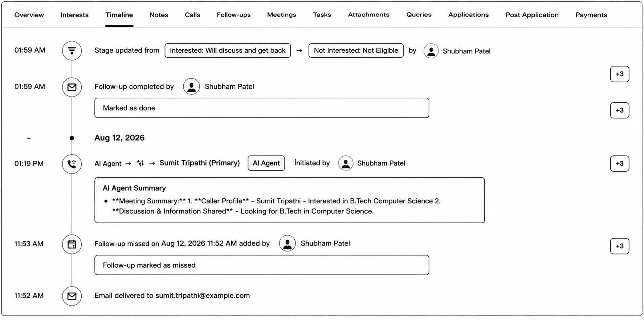This screenshot has width=644, height=322.
Task: Click Shubham Patel avatar in follow-up missed row
Action: [x=287, y=244]
